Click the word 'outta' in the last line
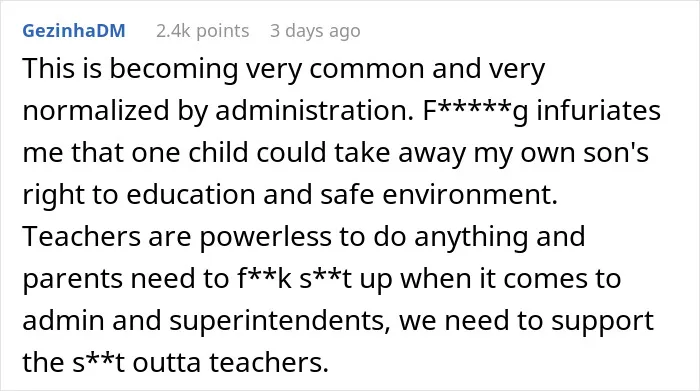The image size is (700, 391). (x=166, y=362)
